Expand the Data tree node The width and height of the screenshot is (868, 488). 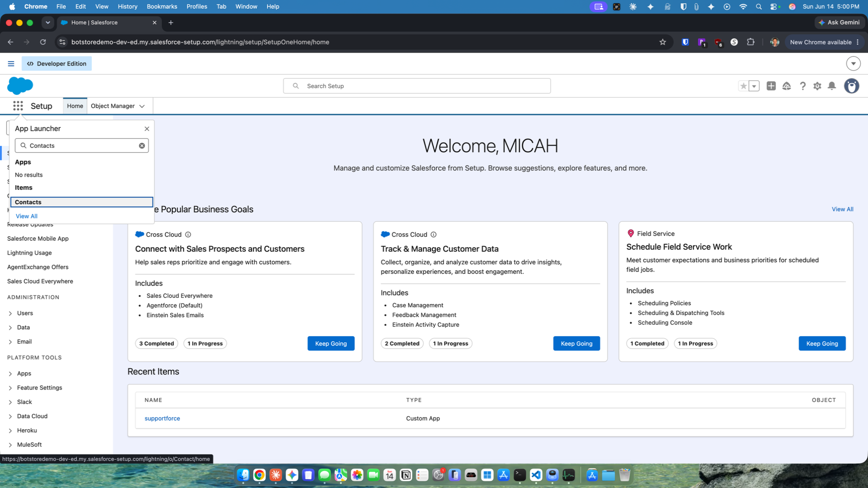(x=10, y=328)
